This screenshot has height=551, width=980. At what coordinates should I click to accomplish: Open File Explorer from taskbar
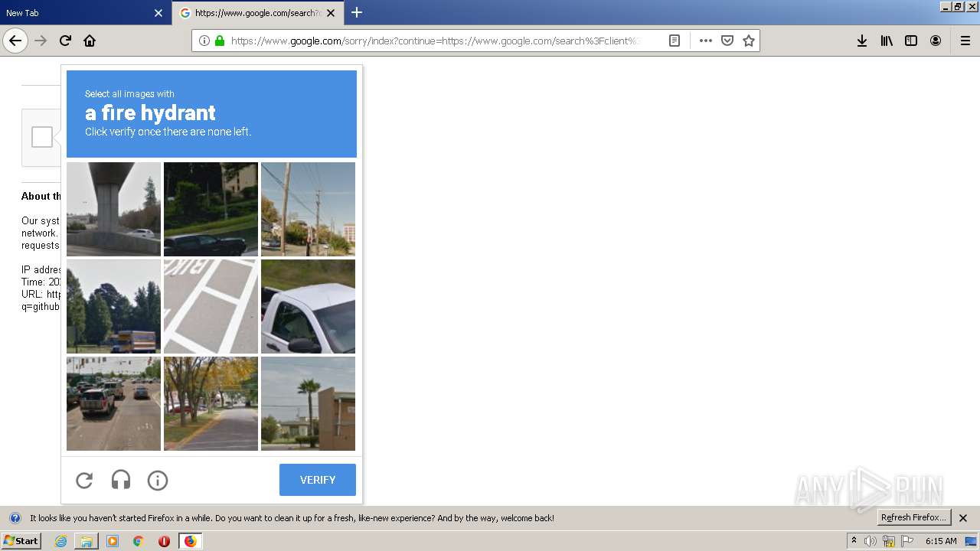87,541
